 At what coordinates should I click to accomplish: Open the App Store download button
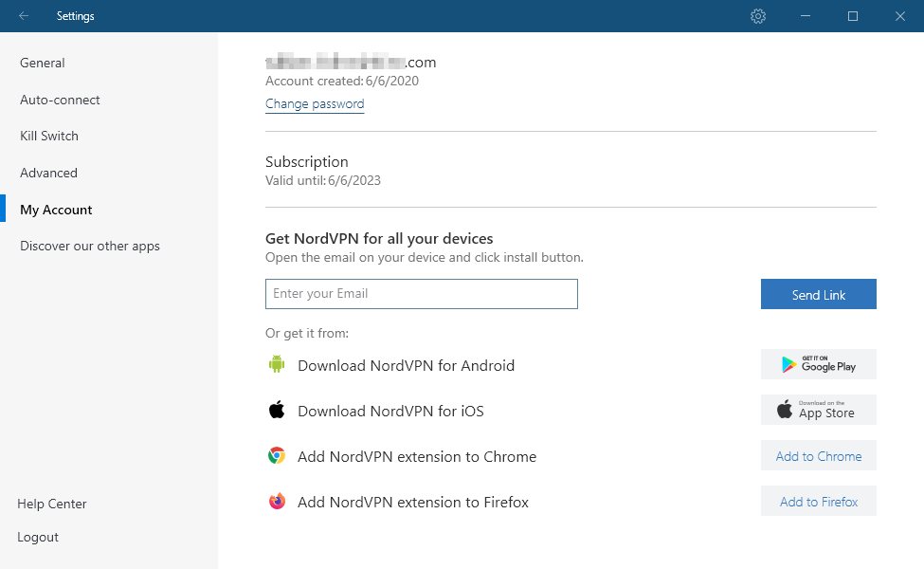819,410
